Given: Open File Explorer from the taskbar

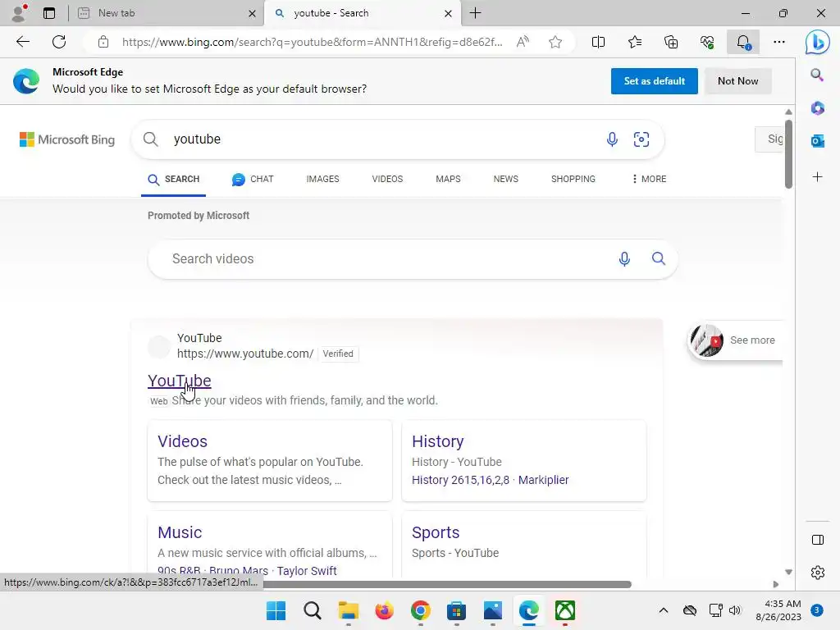Looking at the screenshot, I should (348, 610).
